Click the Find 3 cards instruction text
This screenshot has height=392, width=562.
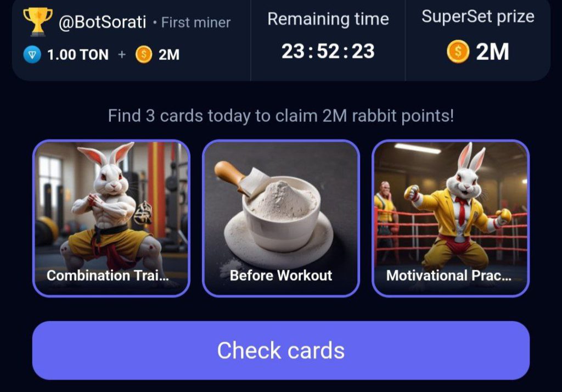click(x=281, y=116)
